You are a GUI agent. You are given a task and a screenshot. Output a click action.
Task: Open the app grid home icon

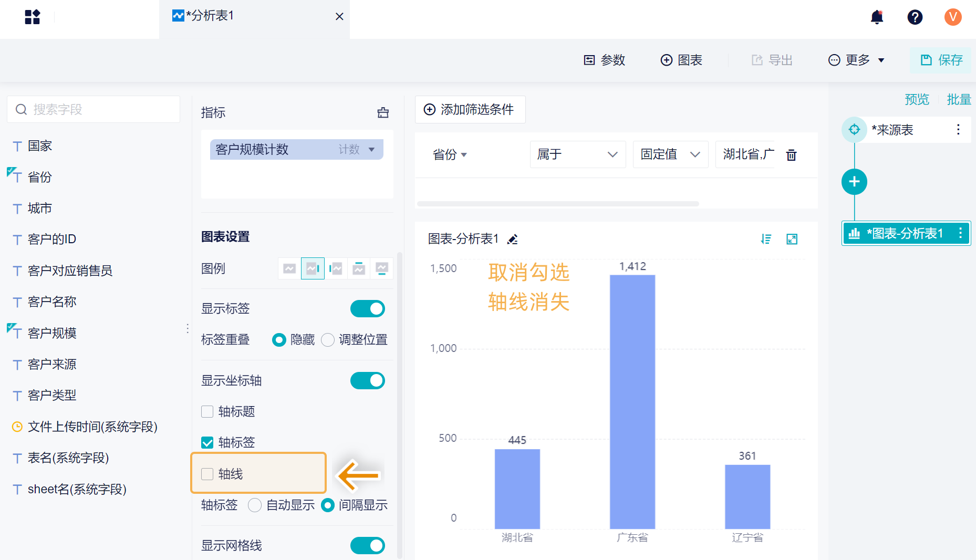tap(33, 17)
